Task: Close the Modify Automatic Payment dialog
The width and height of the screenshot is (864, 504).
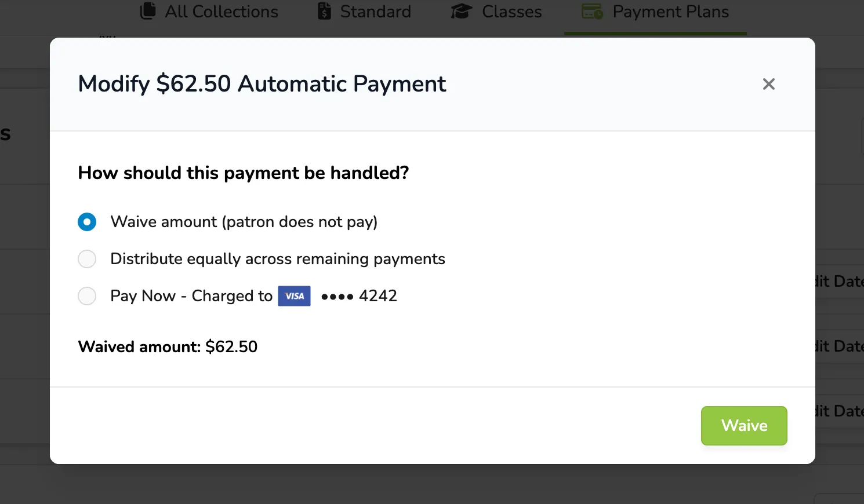Action: pos(769,84)
